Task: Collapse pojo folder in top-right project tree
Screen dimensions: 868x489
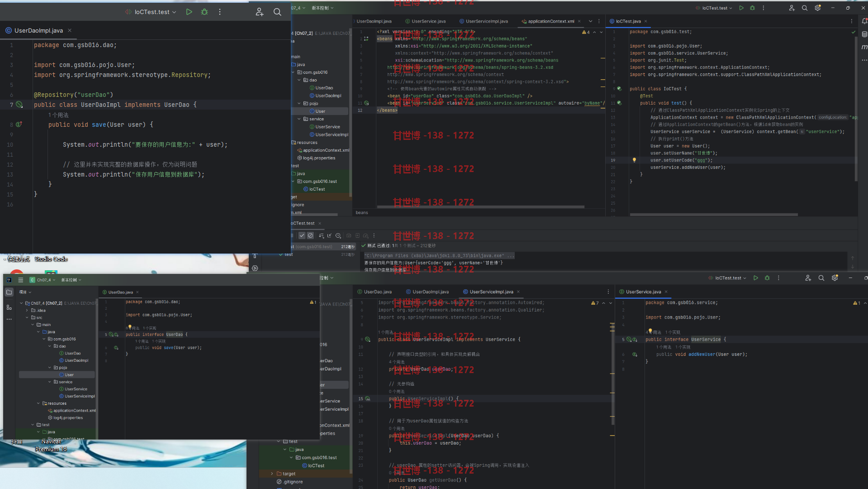Action: [x=299, y=103]
